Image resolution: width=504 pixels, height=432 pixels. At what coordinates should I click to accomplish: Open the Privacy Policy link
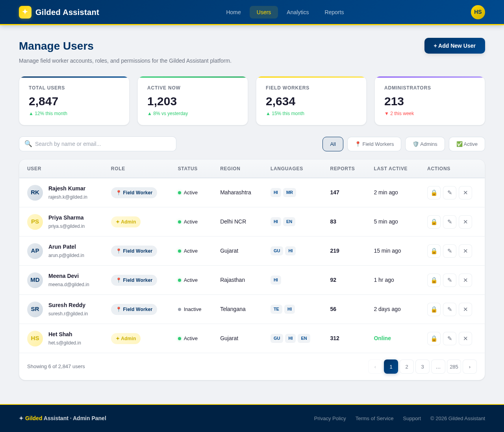pyautogui.click(x=330, y=418)
